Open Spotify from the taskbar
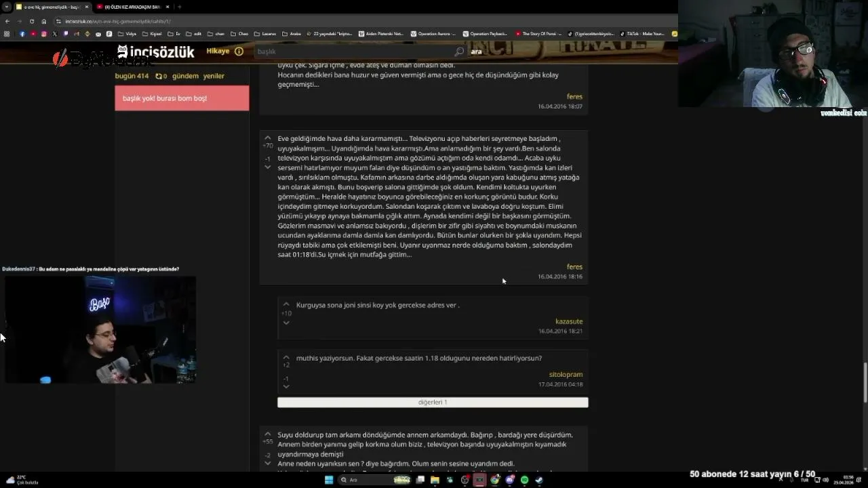 pyautogui.click(x=524, y=480)
